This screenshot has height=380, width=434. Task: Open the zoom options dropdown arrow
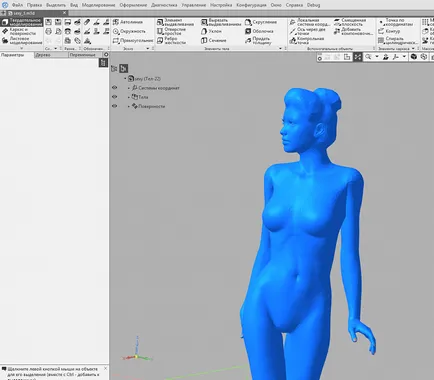377,57
